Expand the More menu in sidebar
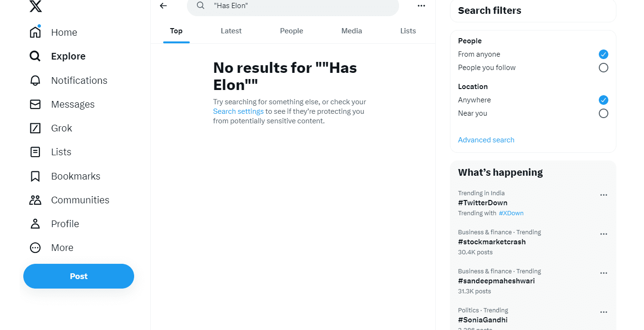 (x=35, y=248)
